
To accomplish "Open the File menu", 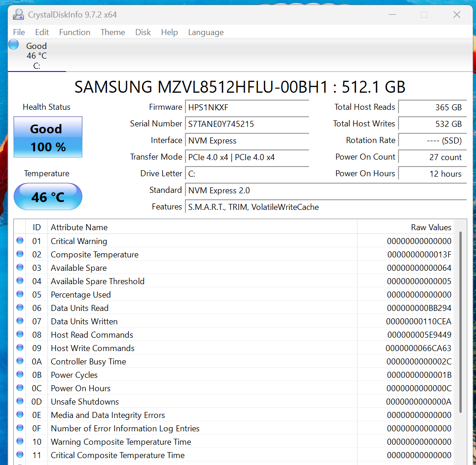I will [19, 32].
